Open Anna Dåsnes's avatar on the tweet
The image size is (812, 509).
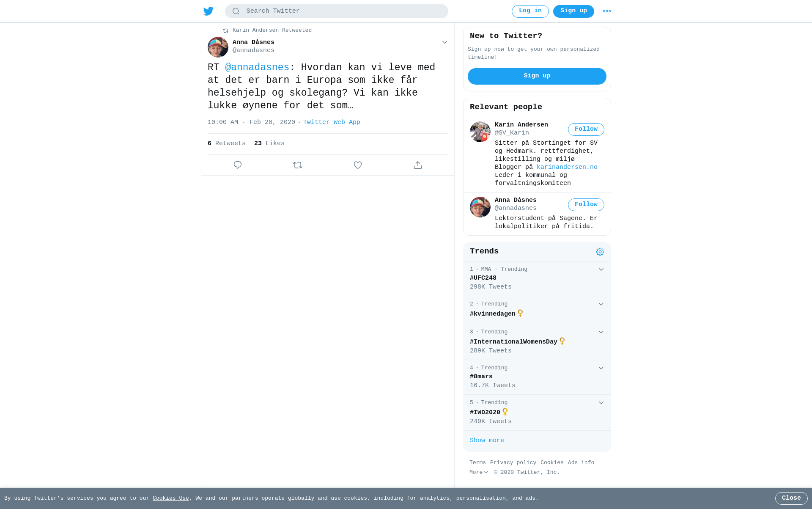(218, 47)
